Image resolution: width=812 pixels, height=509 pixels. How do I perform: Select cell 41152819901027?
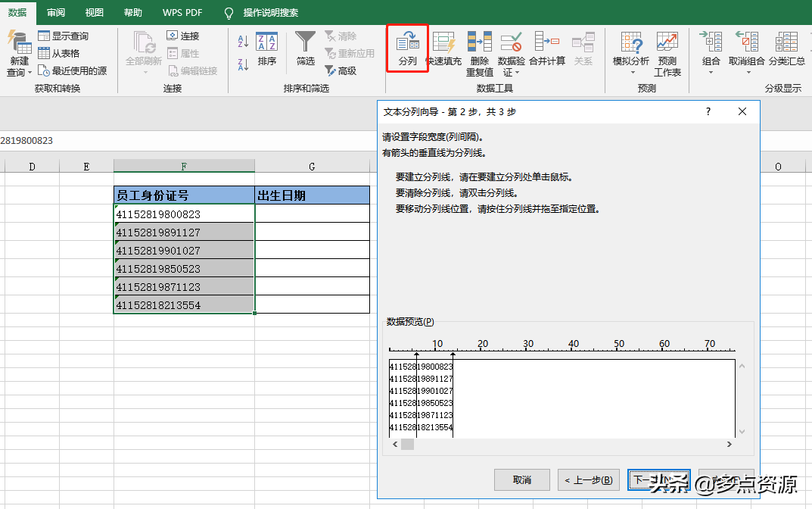click(184, 250)
